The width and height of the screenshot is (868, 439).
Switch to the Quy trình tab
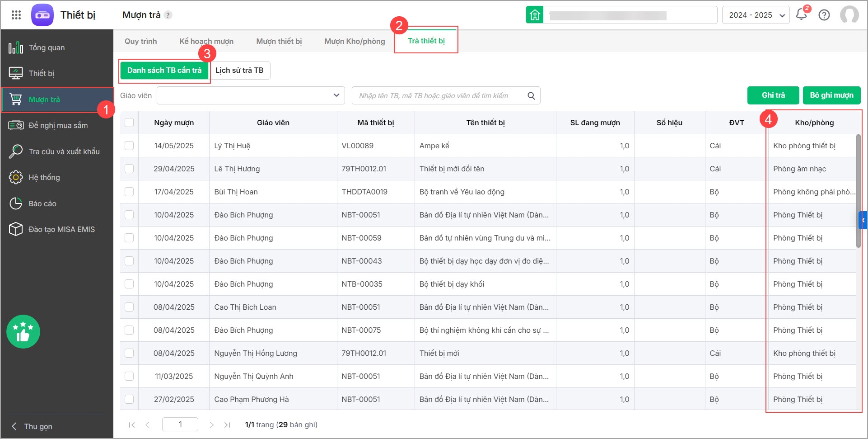141,41
